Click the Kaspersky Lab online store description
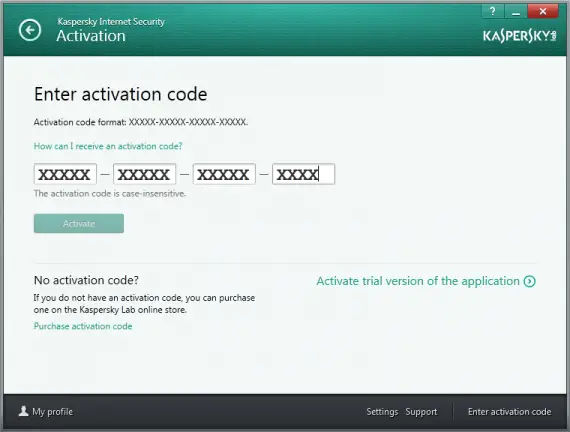This screenshot has width=570, height=432. point(144,304)
